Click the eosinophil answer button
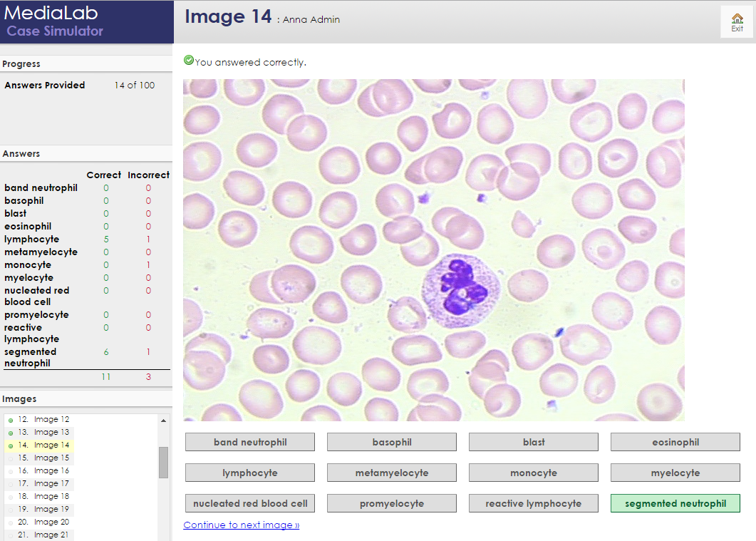This screenshot has width=756, height=541. tap(675, 442)
